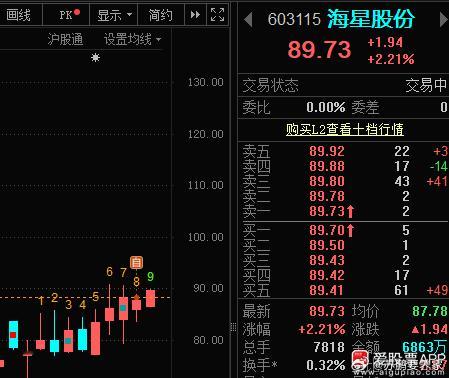The width and height of the screenshot is (449, 378).
Task: Click the sun-shaped marker on chart
Action: (95, 58)
